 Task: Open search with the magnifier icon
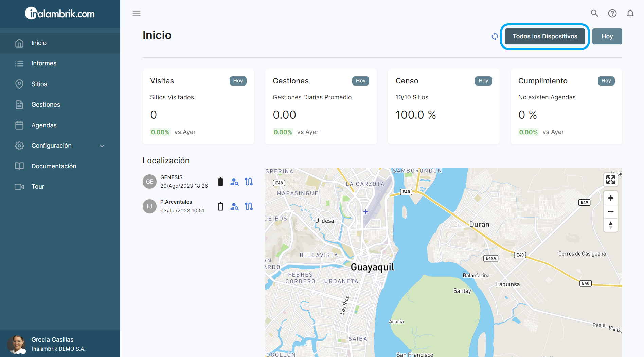pos(594,13)
